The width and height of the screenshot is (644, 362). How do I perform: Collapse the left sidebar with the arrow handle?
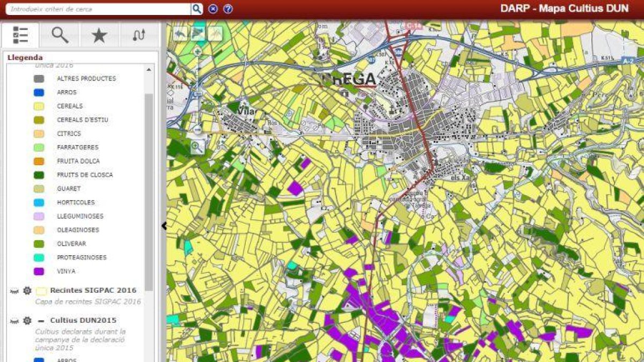click(164, 226)
